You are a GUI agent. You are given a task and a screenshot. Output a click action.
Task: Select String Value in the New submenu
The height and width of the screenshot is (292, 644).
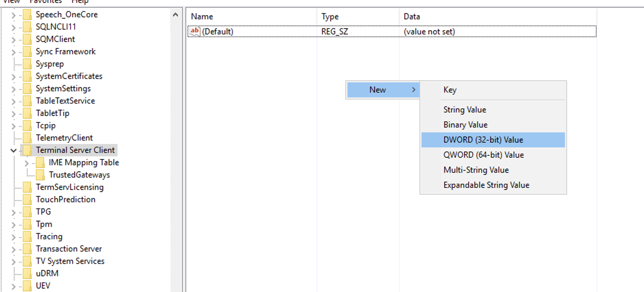pyautogui.click(x=464, y=110)
